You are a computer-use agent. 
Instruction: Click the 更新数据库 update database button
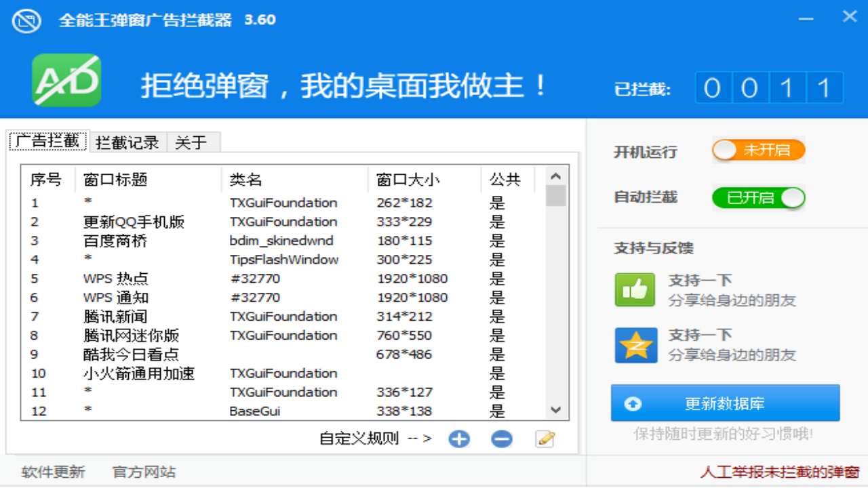click(727, 402)
